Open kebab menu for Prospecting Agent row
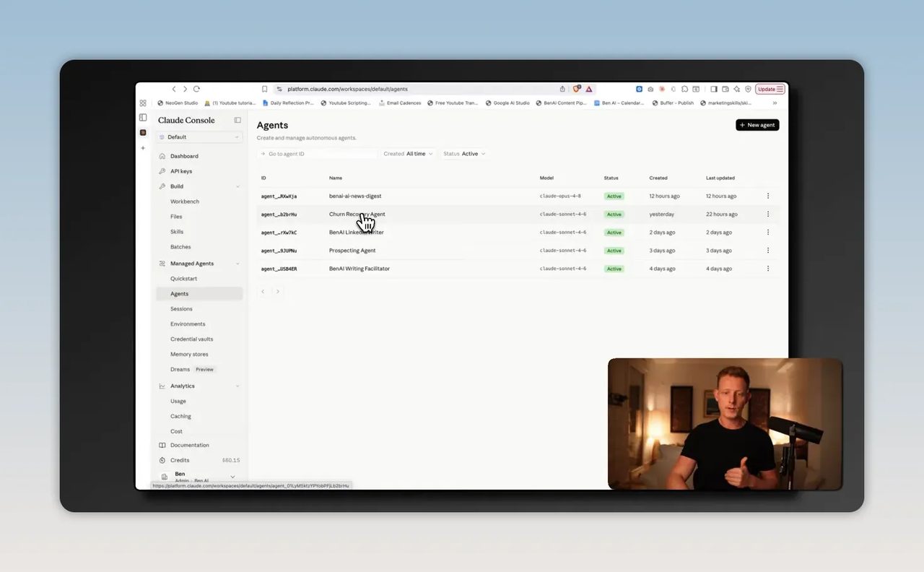Image resolution: width=924 pixels, height=572 pixels. pyautogui.click(x=768, y=251)
